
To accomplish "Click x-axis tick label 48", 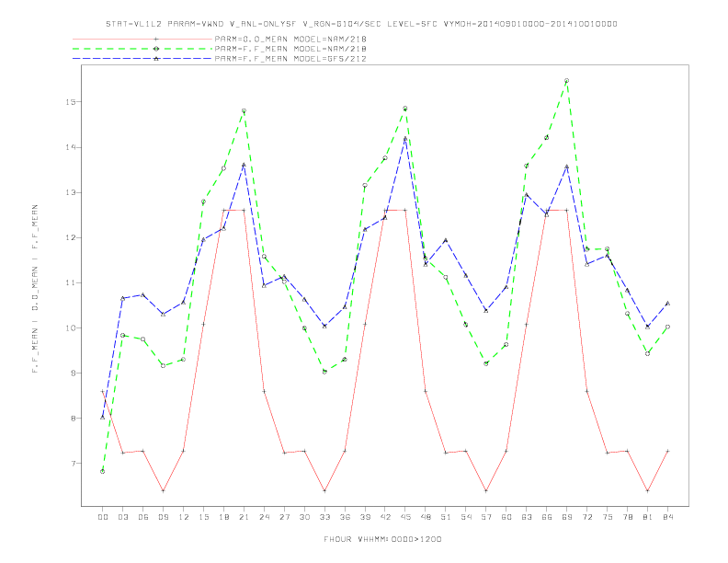I will [426, 517].
